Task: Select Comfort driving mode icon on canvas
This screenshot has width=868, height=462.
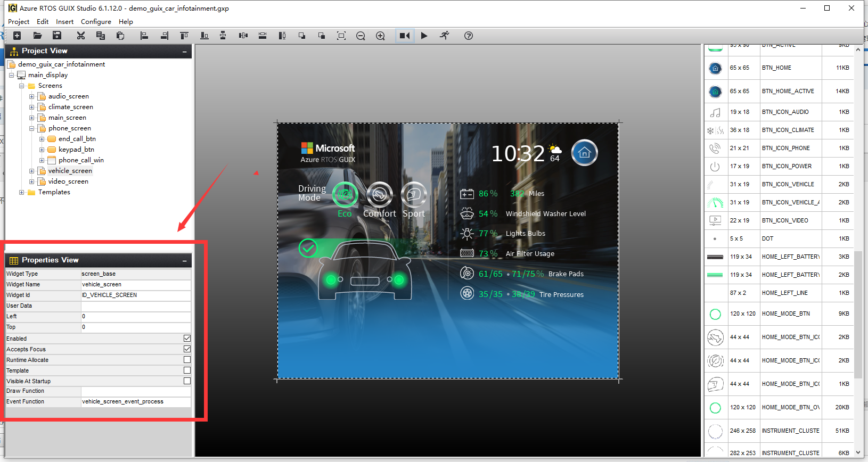Action: 379,195
